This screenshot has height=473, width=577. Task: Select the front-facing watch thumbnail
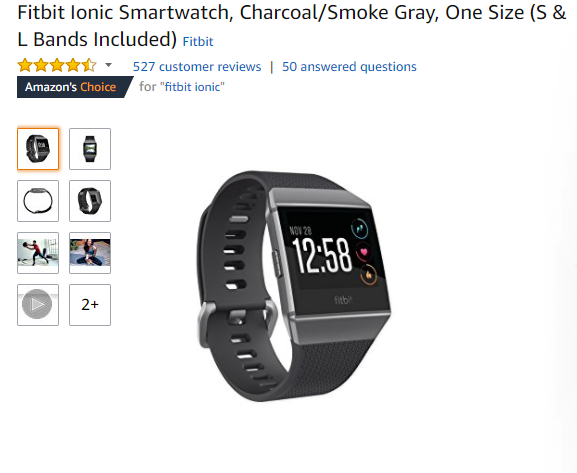tap(90, 149)
